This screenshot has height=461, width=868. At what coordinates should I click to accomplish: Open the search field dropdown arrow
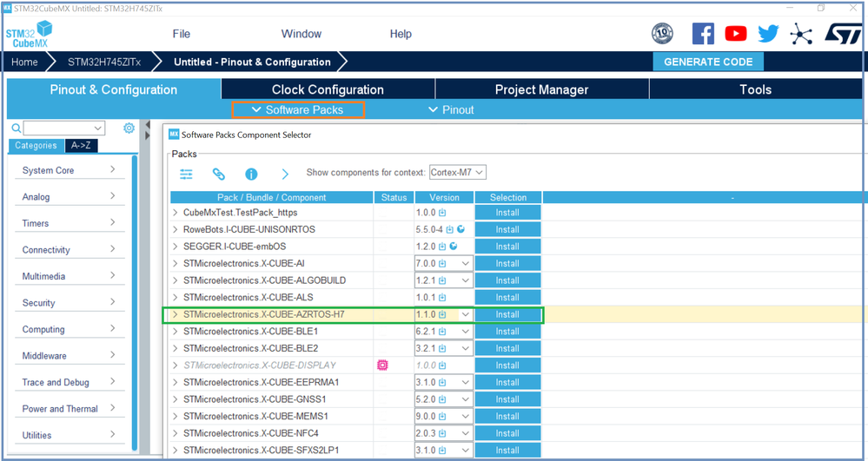[x=98, y=128]
